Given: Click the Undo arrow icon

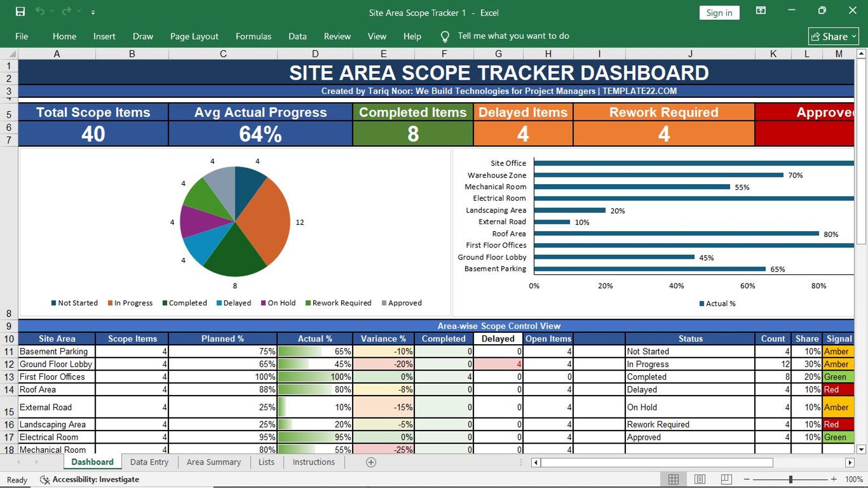Looking at the screenshot, I should [x=40, y=11].
